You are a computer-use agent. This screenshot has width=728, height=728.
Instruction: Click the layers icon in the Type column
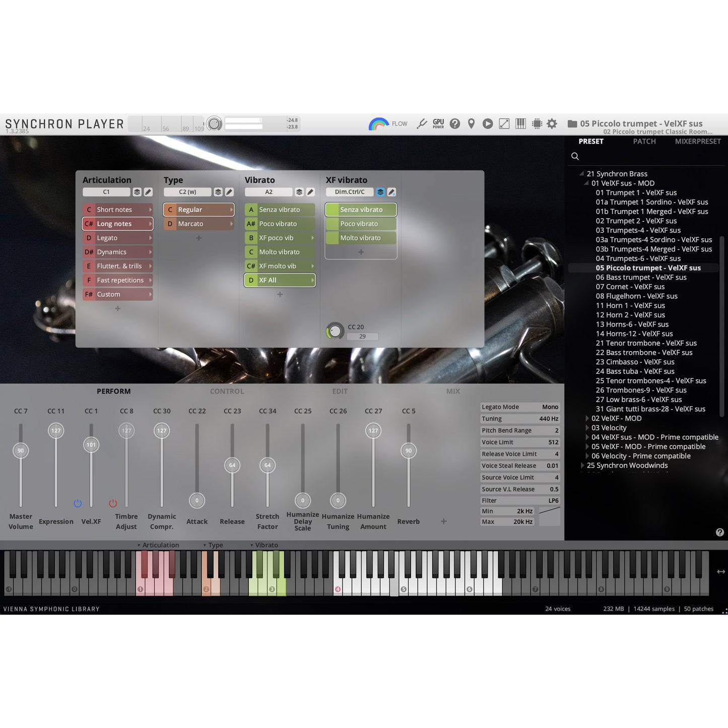tap(218, 192)
